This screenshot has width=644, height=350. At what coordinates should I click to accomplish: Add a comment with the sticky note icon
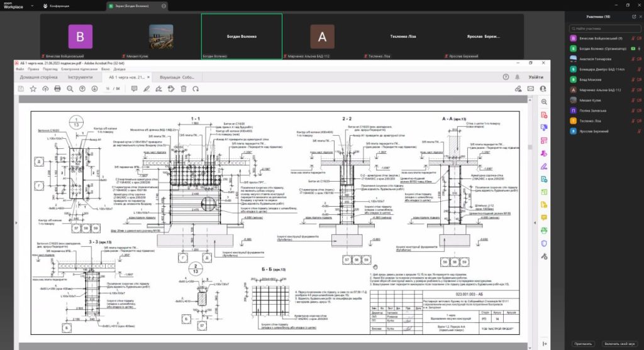coord(134,89)
